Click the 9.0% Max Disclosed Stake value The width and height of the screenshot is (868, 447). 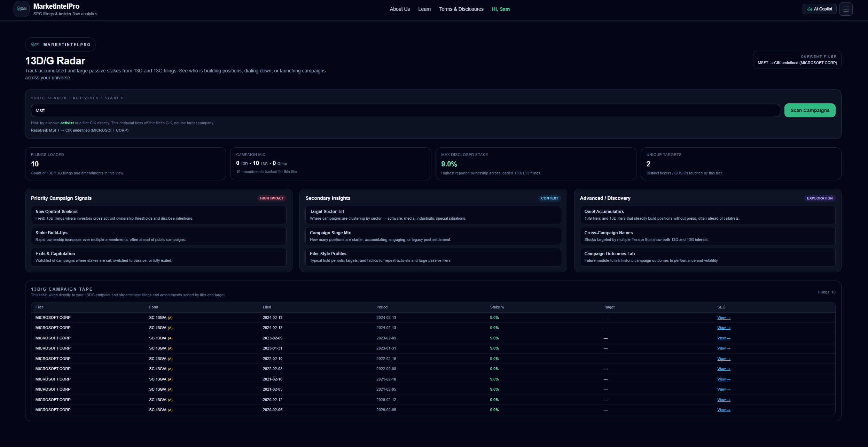coord(449,164)
